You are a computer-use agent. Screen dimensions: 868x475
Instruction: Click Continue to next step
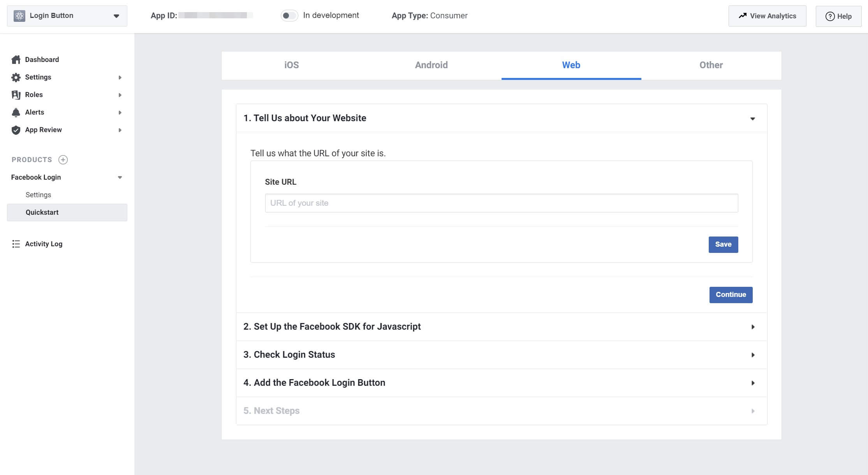(731, 294)
